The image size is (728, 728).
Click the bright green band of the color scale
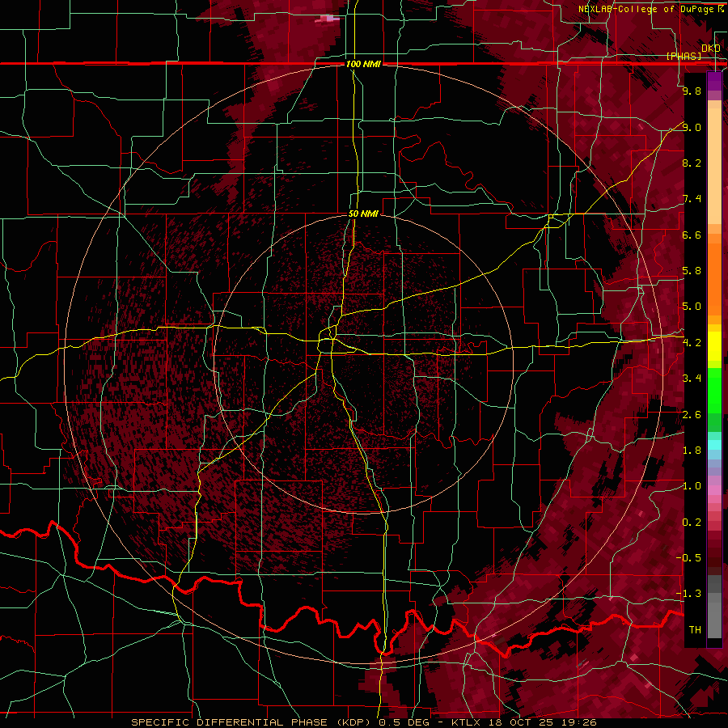(x=714, y=389)
